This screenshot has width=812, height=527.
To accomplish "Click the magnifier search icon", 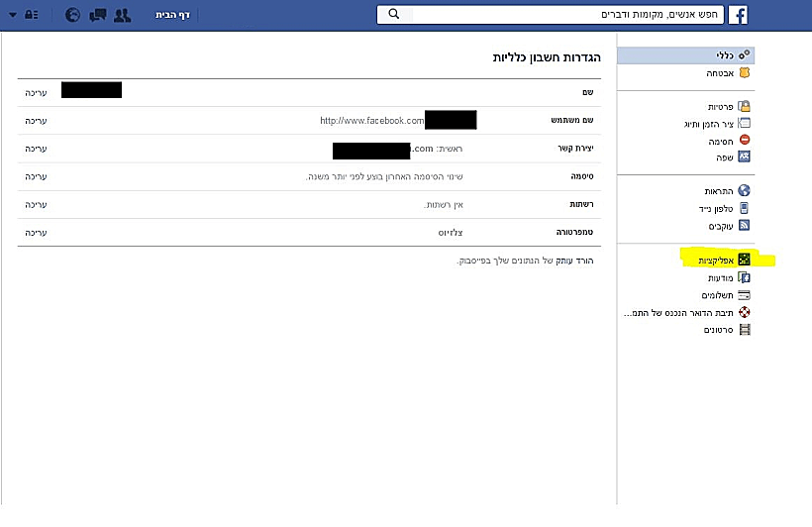I will [393, 14].
